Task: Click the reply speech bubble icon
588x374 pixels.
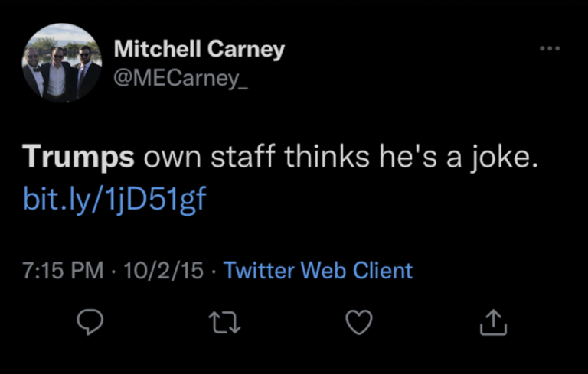Action: pos(90,323)
